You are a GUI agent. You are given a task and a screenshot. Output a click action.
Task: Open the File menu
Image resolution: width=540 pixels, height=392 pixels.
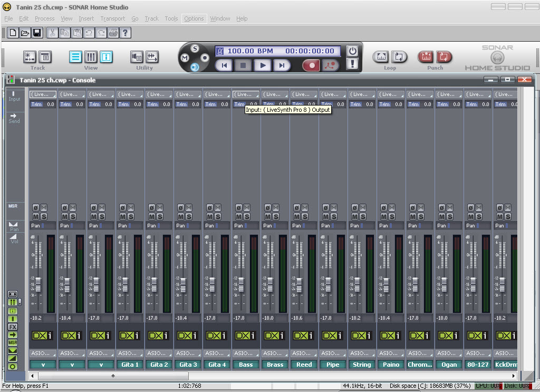point(8,18)
